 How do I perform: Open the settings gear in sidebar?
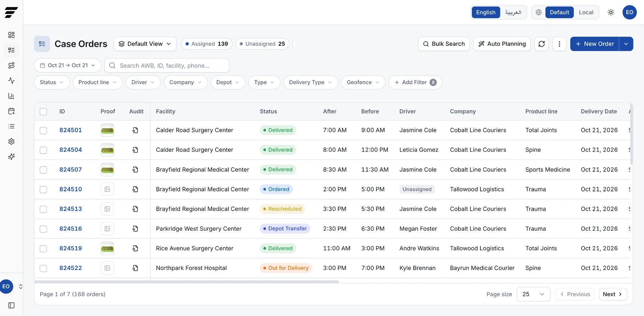(12, 141)
